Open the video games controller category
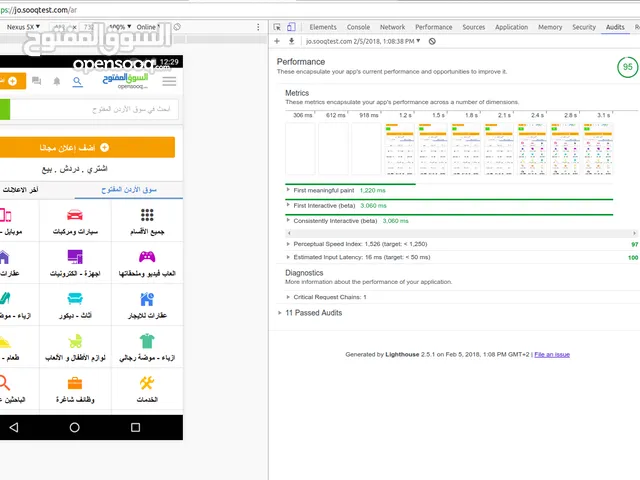640x480 pixels. click(x=147, y=263)
